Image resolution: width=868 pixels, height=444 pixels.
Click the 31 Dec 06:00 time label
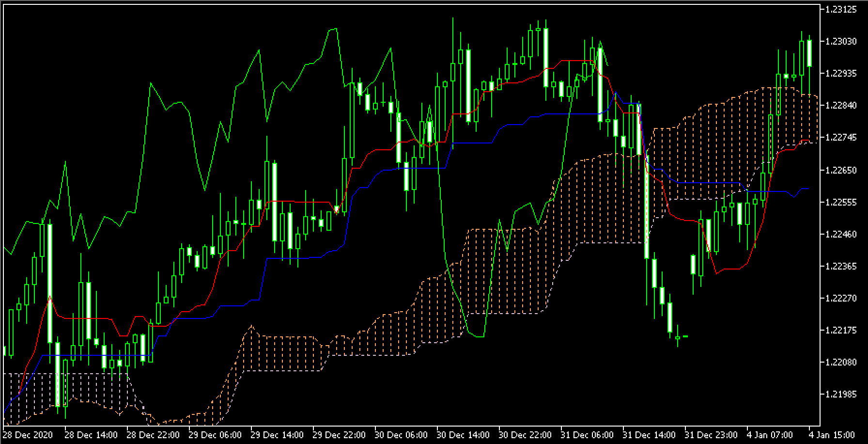(x=587, y=434)
